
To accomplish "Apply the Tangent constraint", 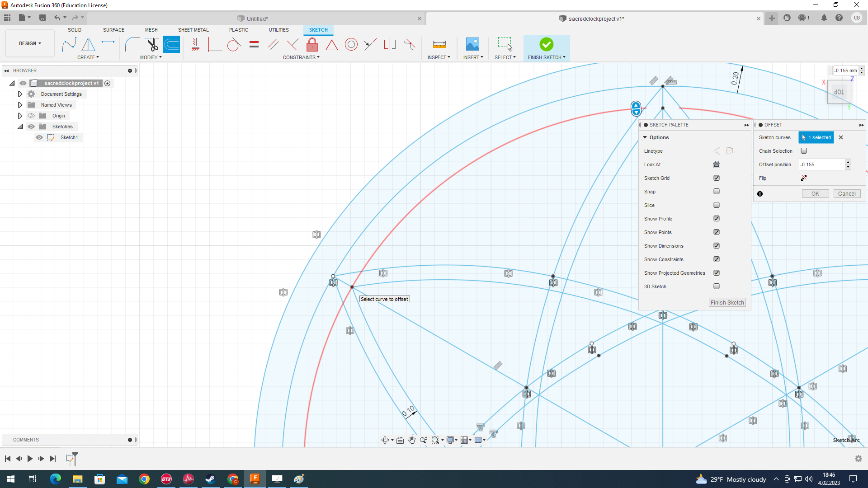I will 234,44.
